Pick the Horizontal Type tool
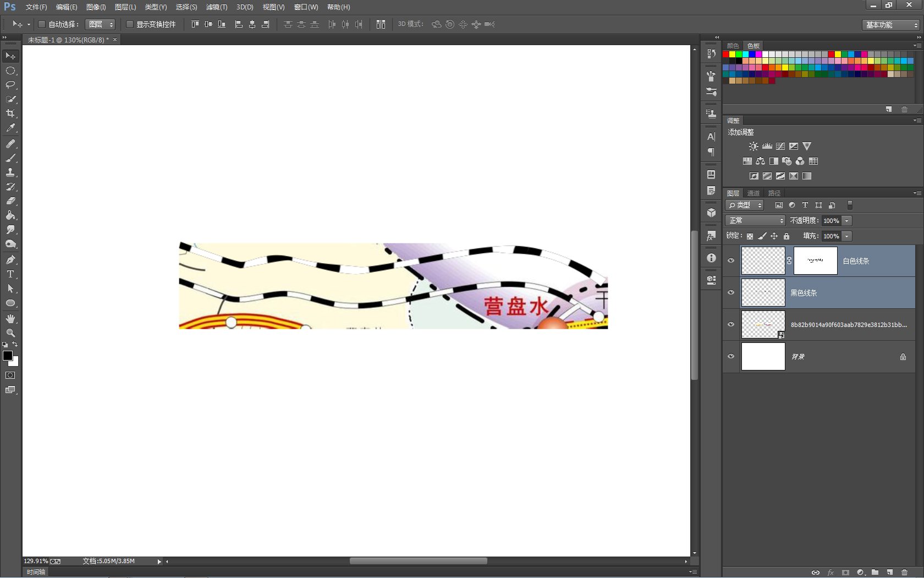This screenshot has height=578, width=924. point(10,274)
